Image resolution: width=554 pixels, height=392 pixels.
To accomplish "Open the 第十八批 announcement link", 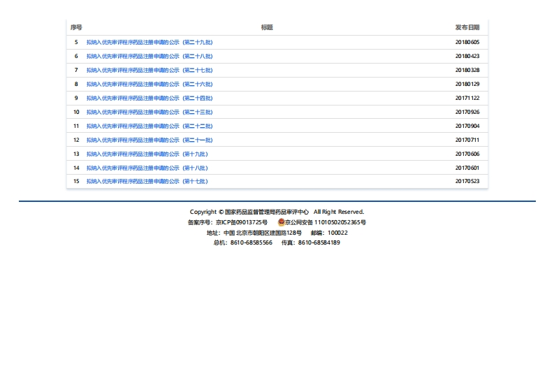I will (147, 168).
